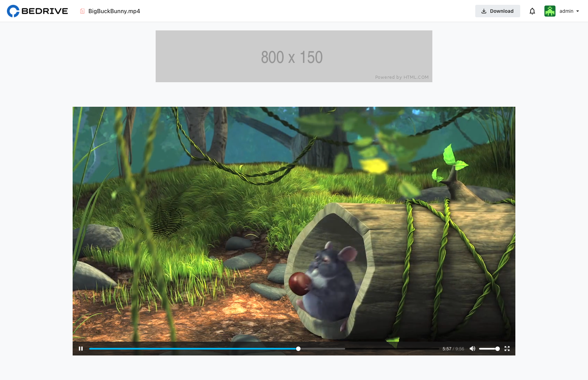This screenshot has width=588, height=380.
Task: Open the admin username menu
Action: coord(566,11)
